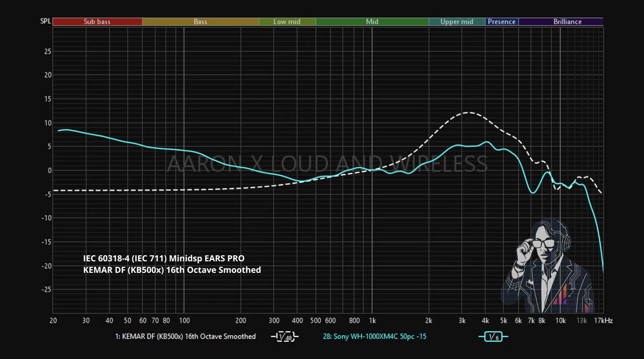Click the headphone-wearing avatar illustration

(547, 266)
